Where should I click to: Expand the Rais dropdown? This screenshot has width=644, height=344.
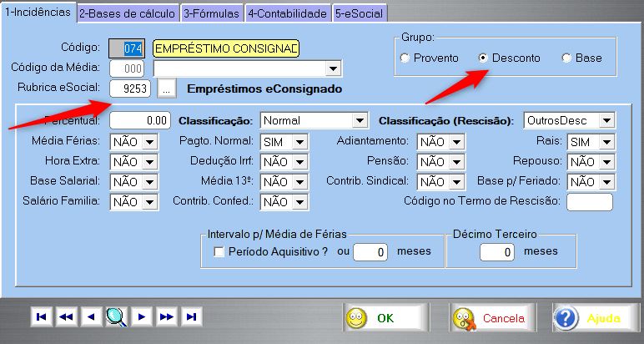pos(606,142)
